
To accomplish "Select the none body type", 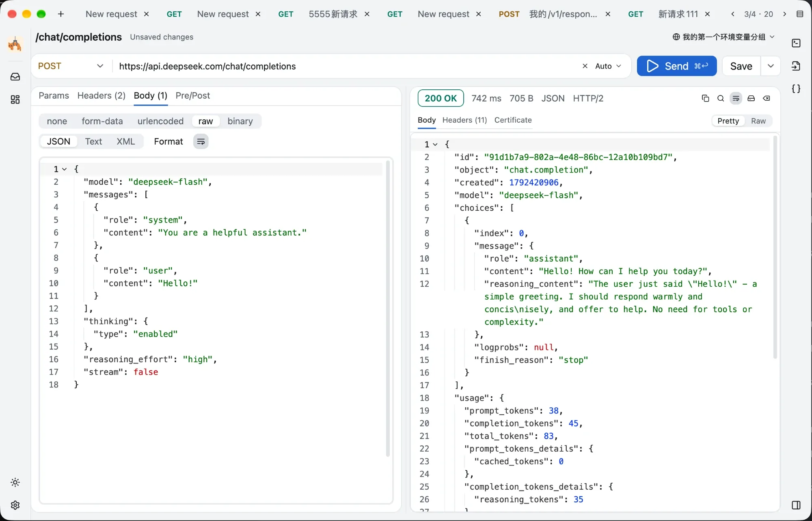I will 57,121.
